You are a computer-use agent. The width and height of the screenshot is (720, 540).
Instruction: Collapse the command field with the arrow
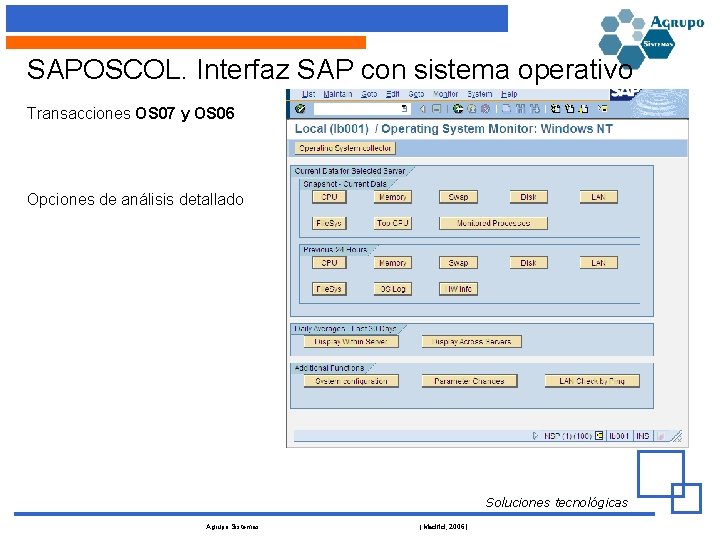(x=422, y=109)
